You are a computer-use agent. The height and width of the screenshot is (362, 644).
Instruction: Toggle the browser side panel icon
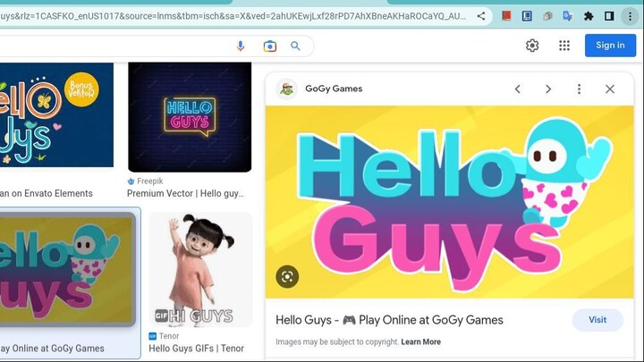coord(609,16)
